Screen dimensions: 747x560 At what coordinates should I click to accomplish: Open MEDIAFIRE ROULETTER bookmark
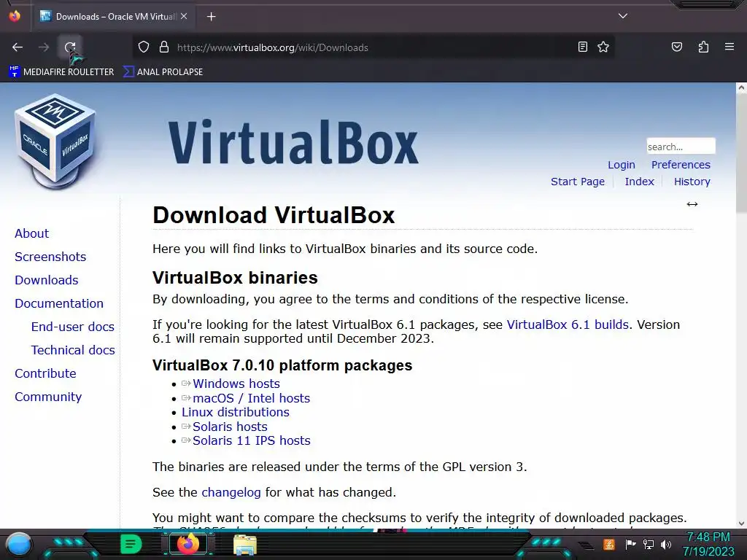[x=61, y=72]
